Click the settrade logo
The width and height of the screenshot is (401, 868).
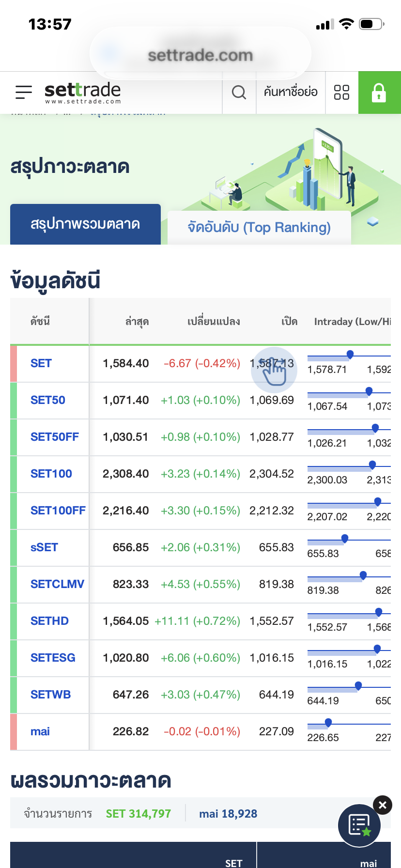(x=83, y=93)
